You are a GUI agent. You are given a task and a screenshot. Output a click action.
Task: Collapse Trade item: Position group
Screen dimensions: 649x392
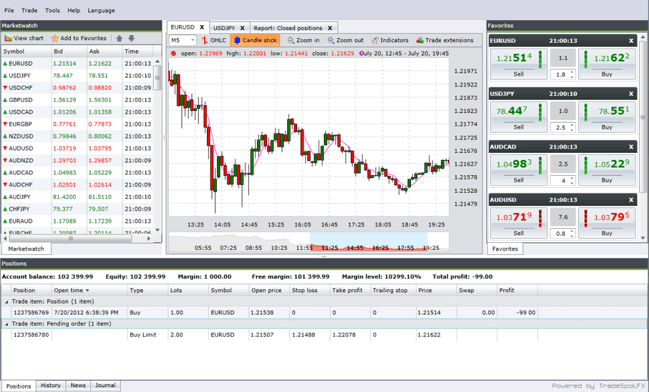tap(6, 302)
